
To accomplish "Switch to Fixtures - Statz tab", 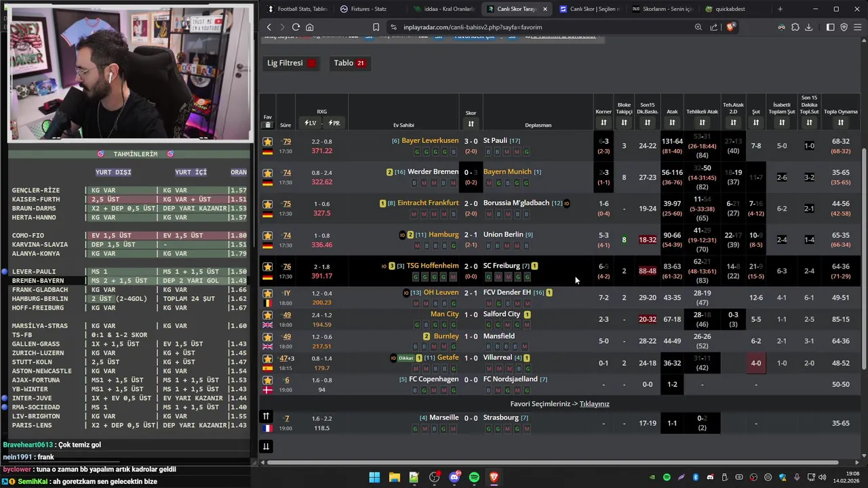I will click(x=369, y=9).
